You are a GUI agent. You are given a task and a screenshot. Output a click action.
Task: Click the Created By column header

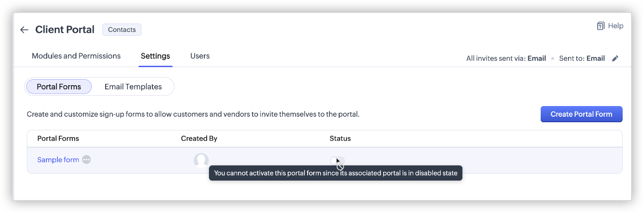(199, 138)
